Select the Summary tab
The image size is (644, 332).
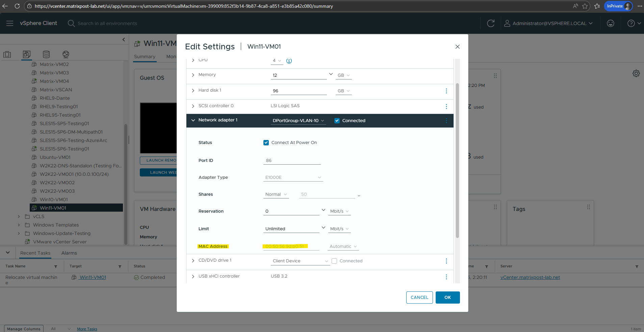click(x=145, y=56)
